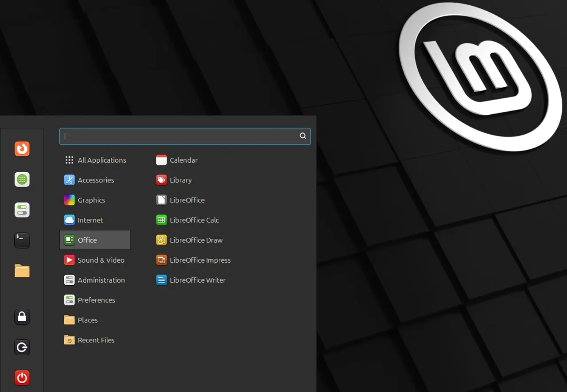
Task: Click the Calendar app icon
Action: click(x=162, y=160)
